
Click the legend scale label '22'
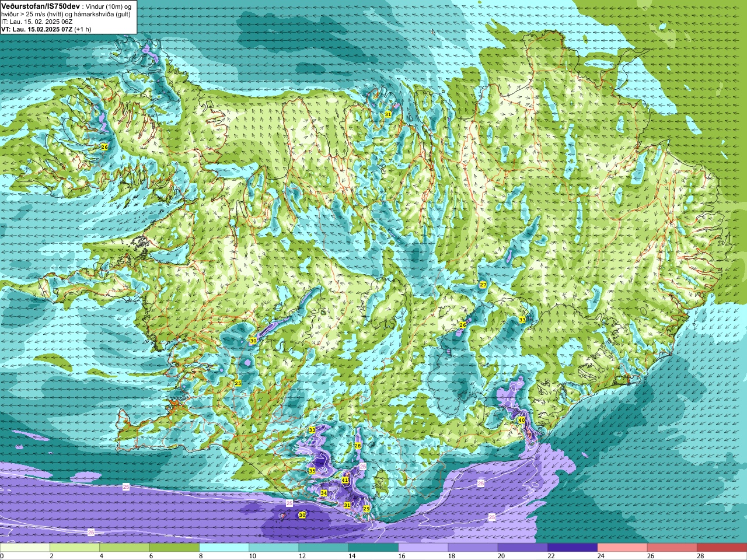click(x=551, y=556)
